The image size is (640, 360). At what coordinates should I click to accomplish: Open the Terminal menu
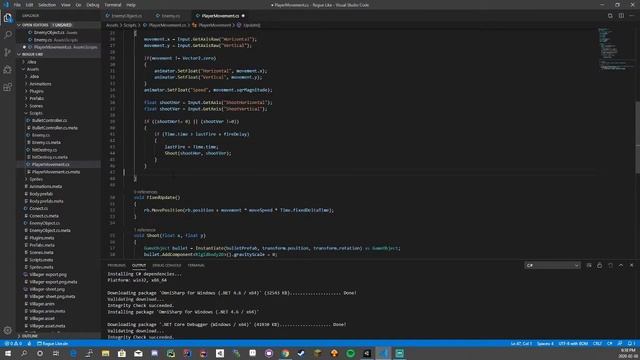pos(113,5)
